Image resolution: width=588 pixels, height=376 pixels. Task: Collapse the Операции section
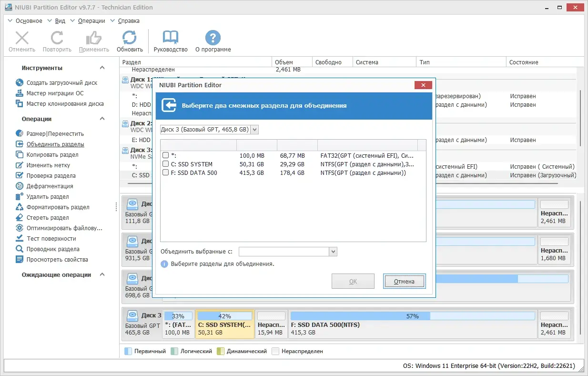click(102, 119)
